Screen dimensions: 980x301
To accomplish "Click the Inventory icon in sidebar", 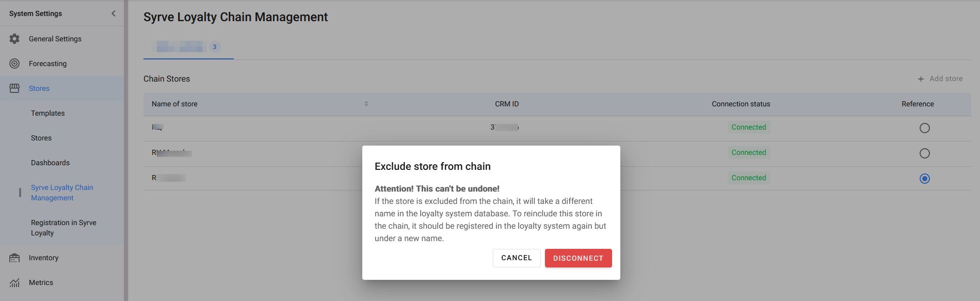I will pyautogui.click(x=14, y=258).
